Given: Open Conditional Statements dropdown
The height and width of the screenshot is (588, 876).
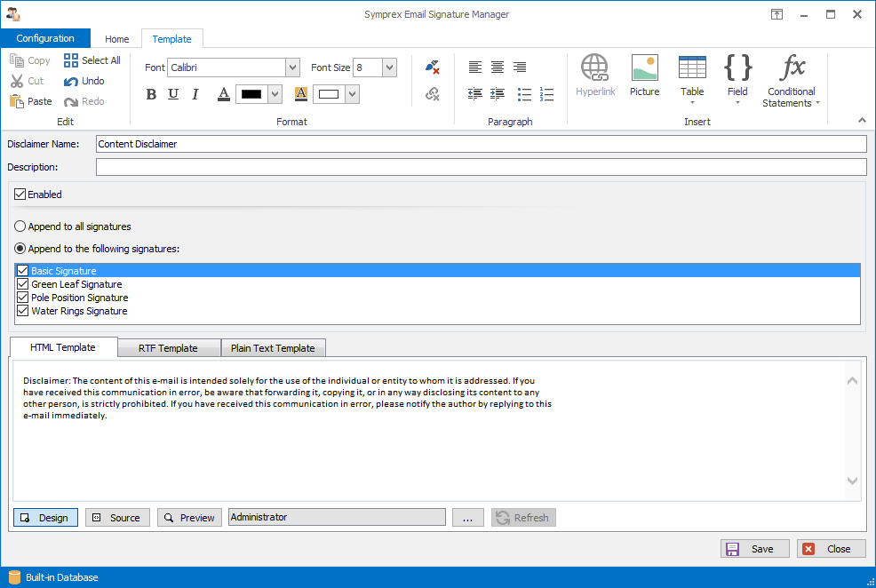Looking at the screenshot, I should tap(817, 103).
